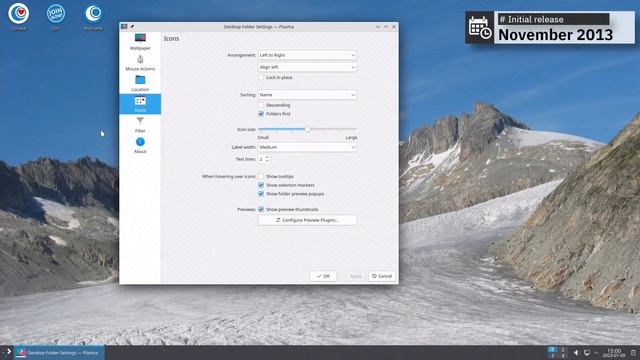The height and width of the screenshot is (360, 640).
Task: Open the Welcome desktop icon
Action: [x=93, y=16]
